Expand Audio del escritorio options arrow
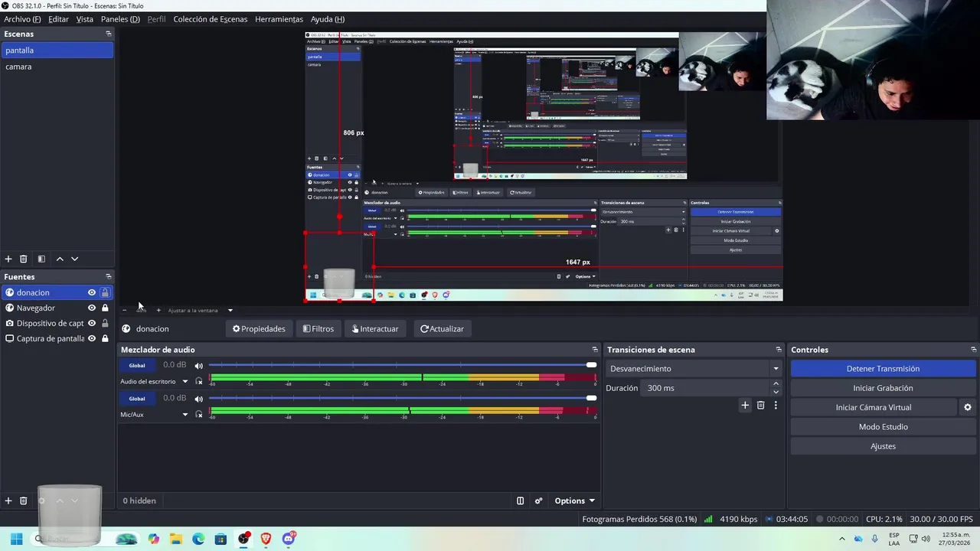The height and width of the screenshot is (551, 980). (x=185, y=381)
